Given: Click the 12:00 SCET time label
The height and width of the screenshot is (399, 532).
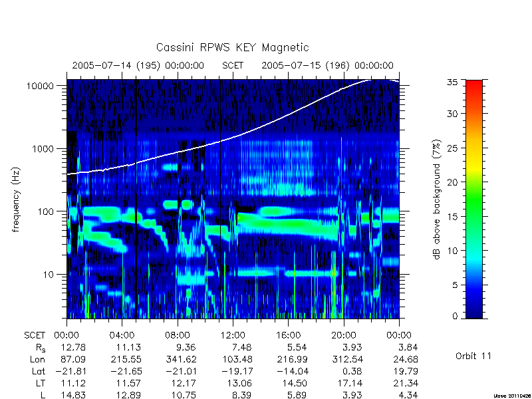Looking at the screenshot, I should click(x=233, y=336).
